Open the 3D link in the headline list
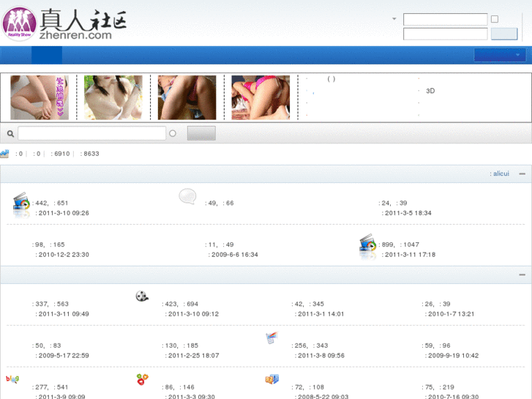The width and height of the screenshot is (532, 399). click(430, 91)
